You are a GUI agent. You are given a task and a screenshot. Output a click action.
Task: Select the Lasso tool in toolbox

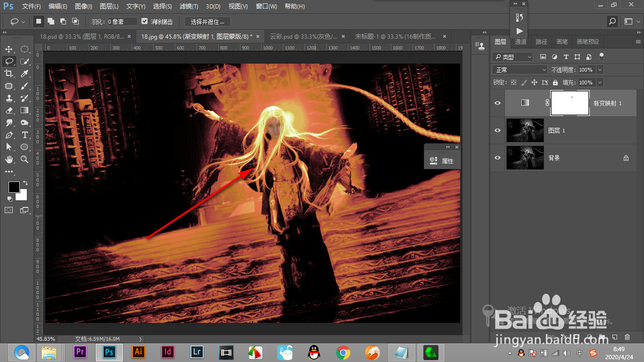9,61
